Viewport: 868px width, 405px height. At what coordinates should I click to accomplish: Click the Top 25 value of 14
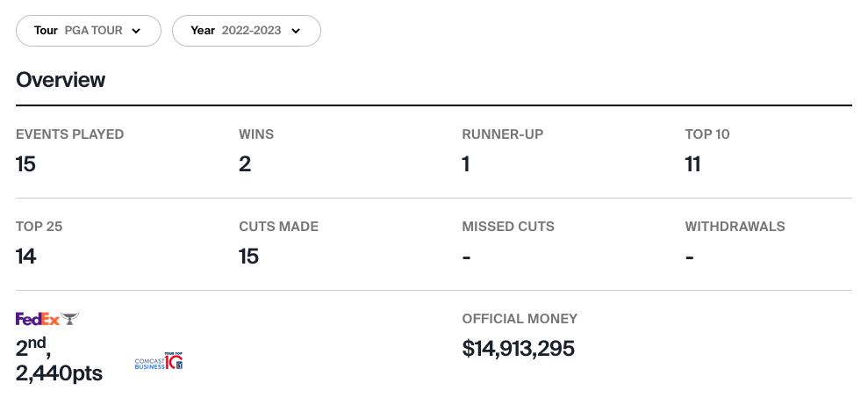[26, 257]
